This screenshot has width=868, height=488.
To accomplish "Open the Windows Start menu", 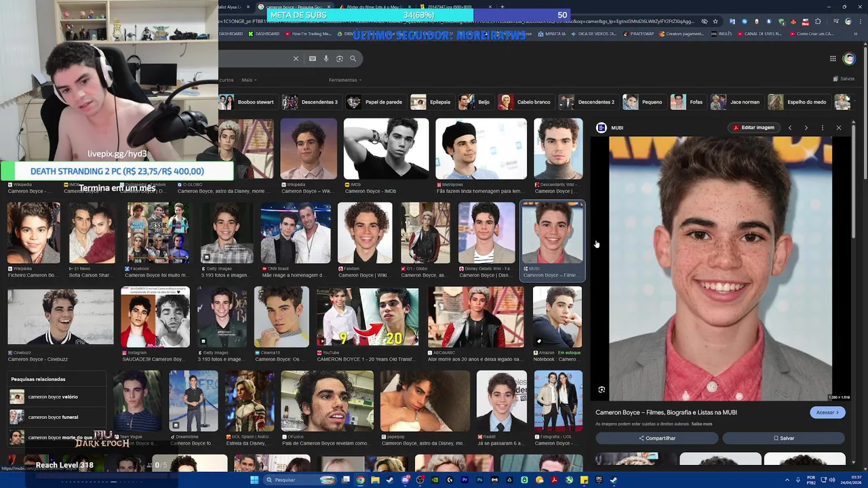I will click(x=254, y=480).
